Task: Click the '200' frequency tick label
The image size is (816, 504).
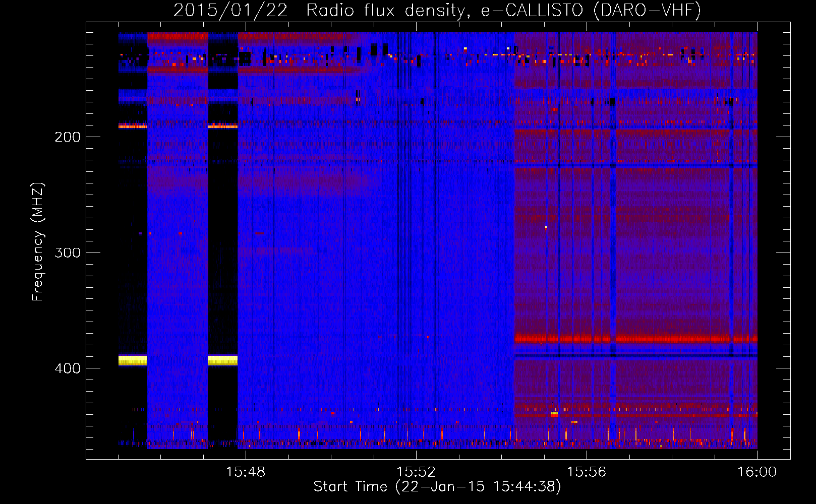Action: [68, 137]
